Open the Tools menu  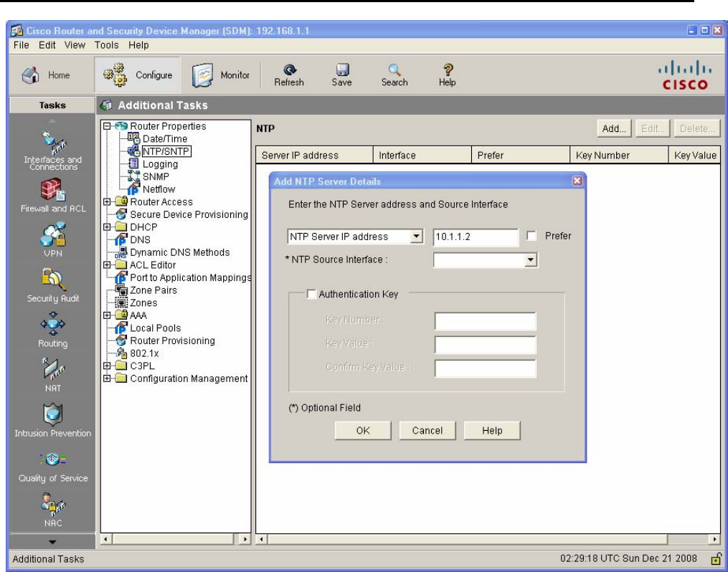coord(106,45)
